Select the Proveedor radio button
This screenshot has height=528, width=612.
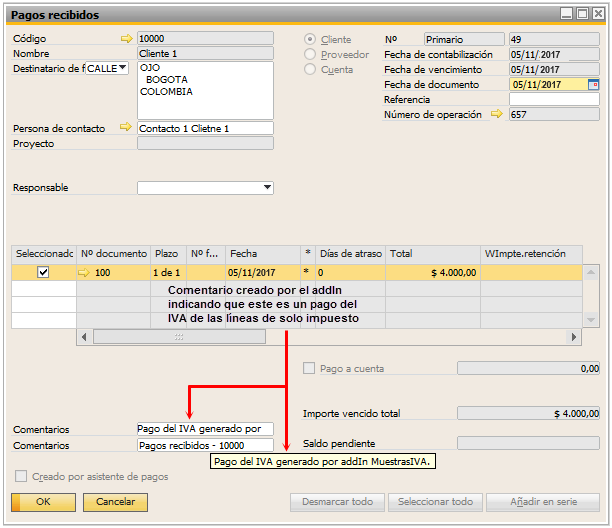tap(310, 55)
